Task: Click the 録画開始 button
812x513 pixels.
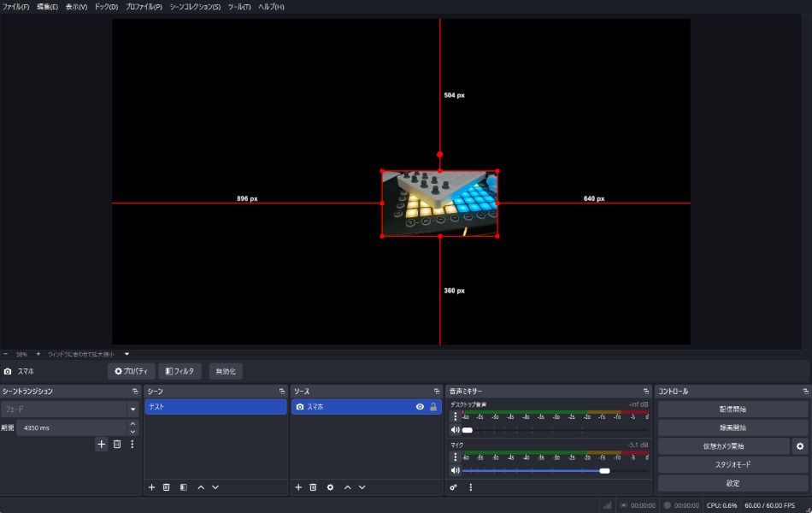Action: pos(733,427)
